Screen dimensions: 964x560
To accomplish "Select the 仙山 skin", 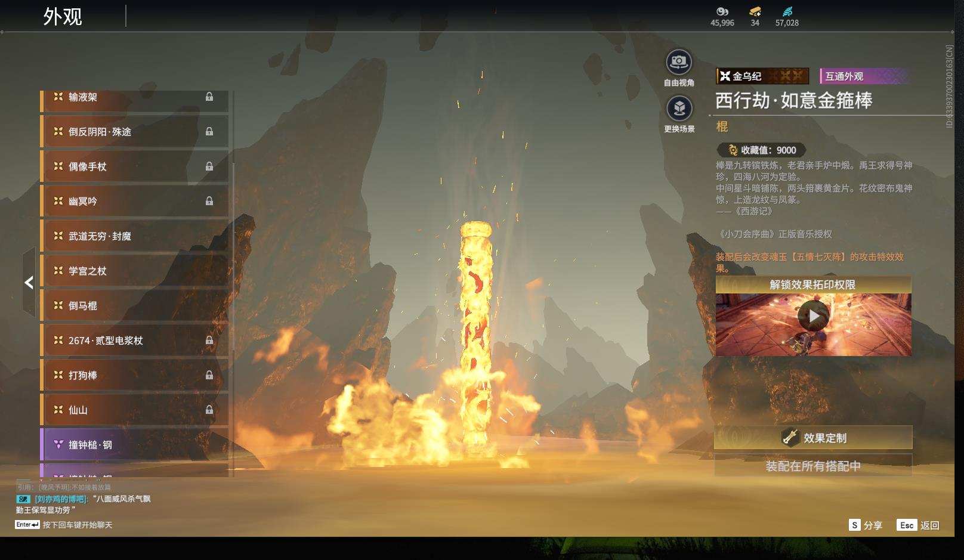I will [134, 410].
